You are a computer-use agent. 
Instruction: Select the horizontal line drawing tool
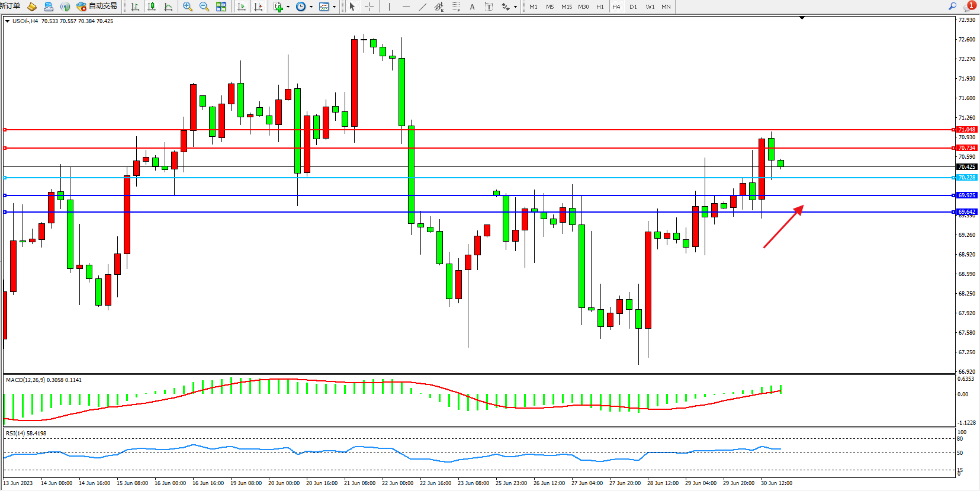[x=406, y=7]
